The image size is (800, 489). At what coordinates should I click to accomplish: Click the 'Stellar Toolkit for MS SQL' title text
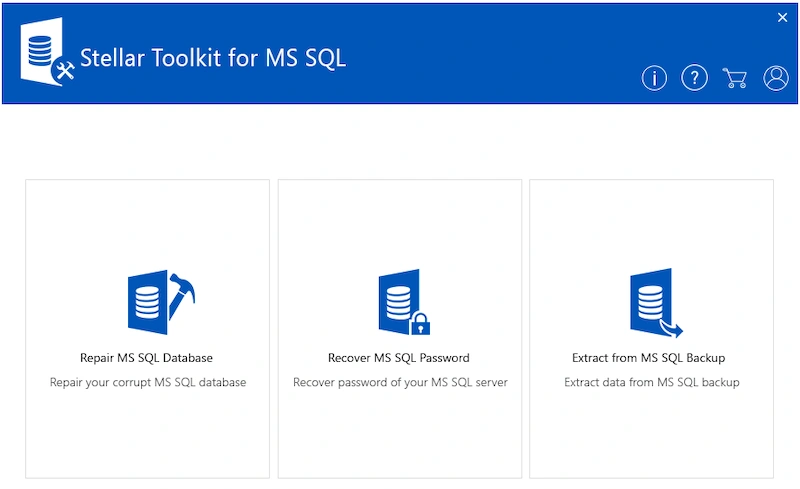[213, 58]
